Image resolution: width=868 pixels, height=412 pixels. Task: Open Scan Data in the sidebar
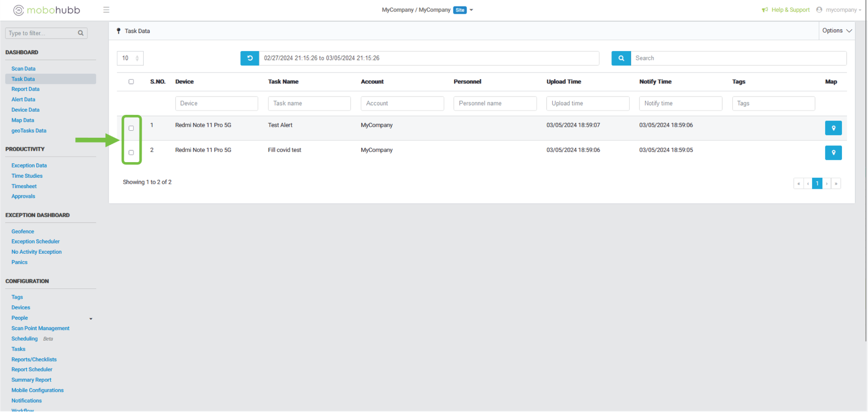23,69
